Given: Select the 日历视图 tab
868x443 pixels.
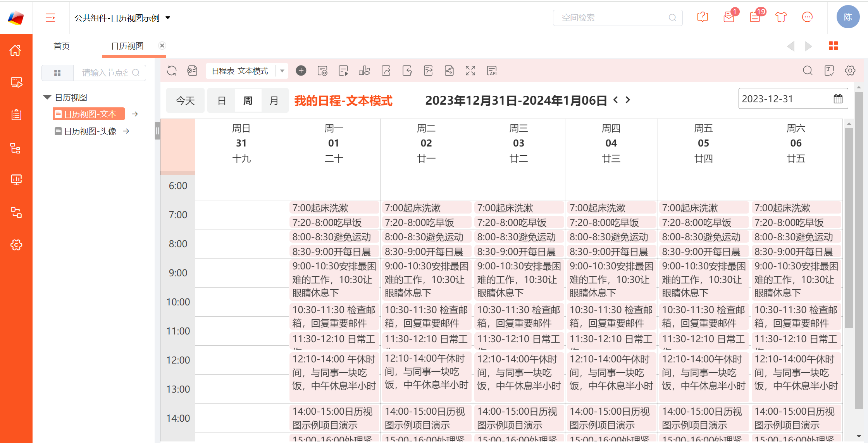Looking at the screenshot, I should tap(127, 46).
